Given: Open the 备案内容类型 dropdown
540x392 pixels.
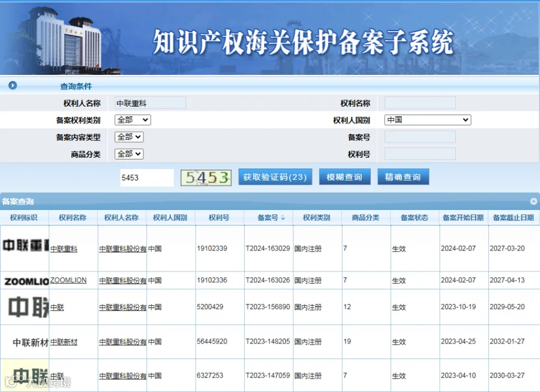Looking at the screenshot, I should [129, 137].
